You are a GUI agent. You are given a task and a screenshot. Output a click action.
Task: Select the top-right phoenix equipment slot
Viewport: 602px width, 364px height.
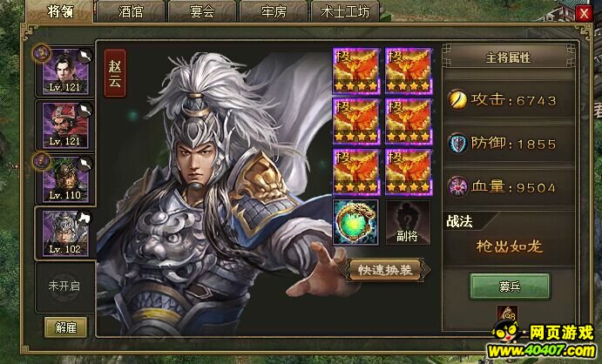[x=409, y=71]
